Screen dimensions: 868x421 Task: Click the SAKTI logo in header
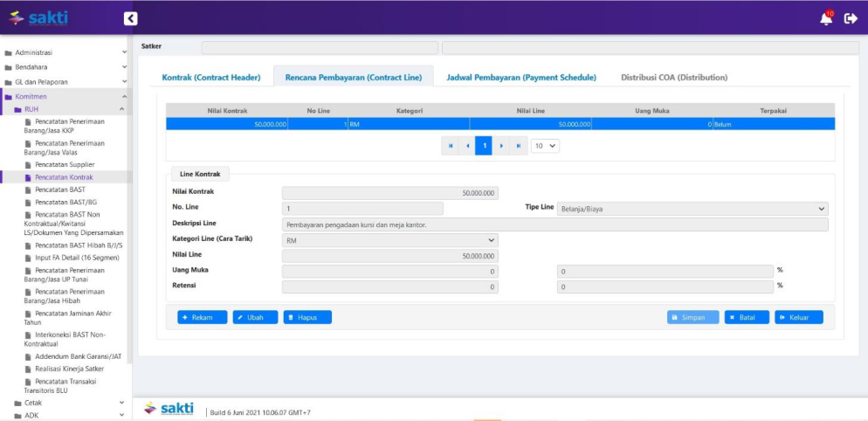[x=38, y=18]
